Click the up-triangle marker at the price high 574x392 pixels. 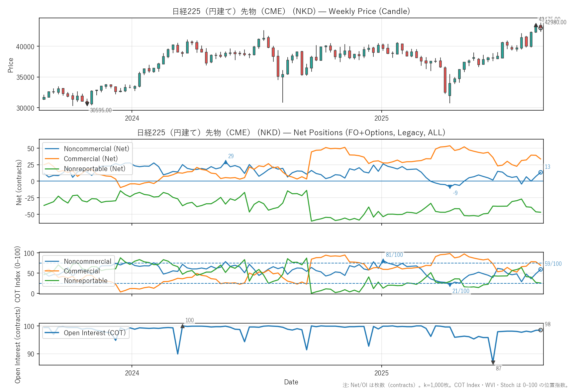point(536,25)
